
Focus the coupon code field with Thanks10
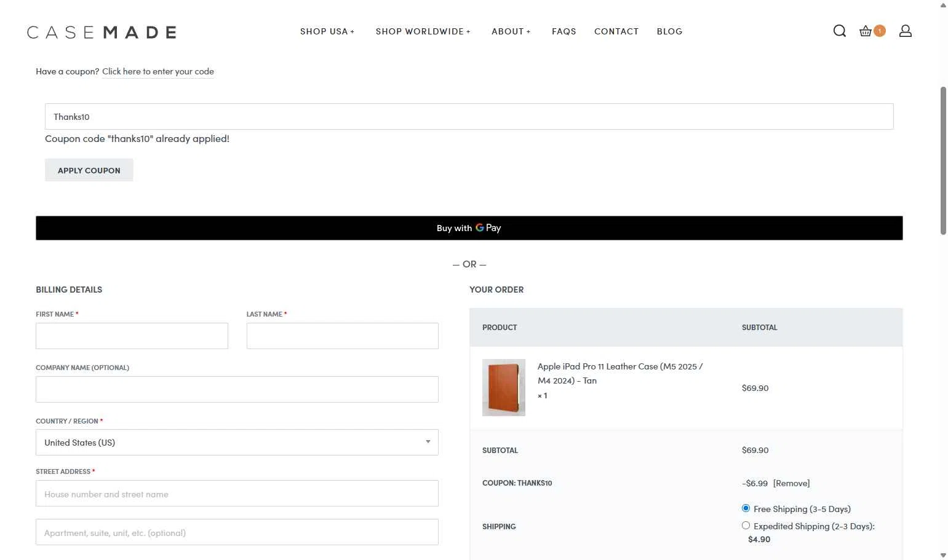click(x=469, y=116)
